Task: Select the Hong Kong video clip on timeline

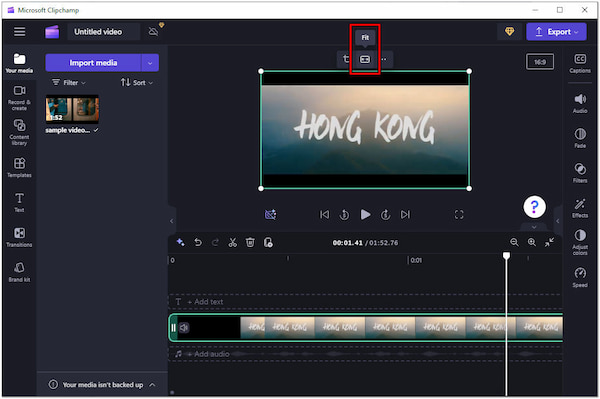Action: click(x=366, y=328)
